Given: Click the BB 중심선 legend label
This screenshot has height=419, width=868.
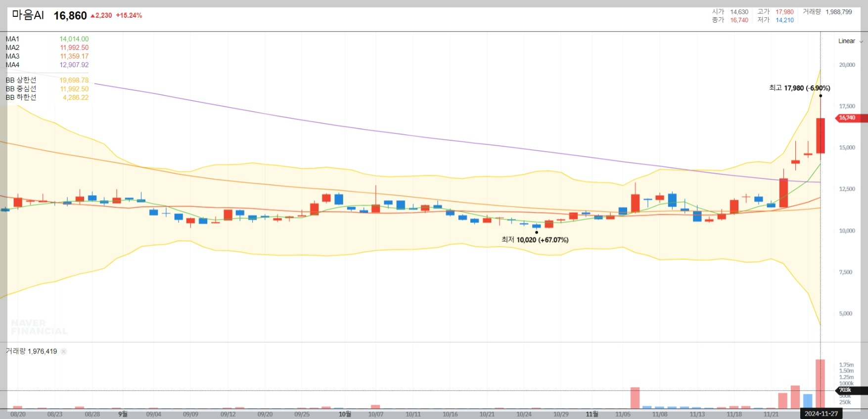Looking at the screenshot, I should [21, 89].
